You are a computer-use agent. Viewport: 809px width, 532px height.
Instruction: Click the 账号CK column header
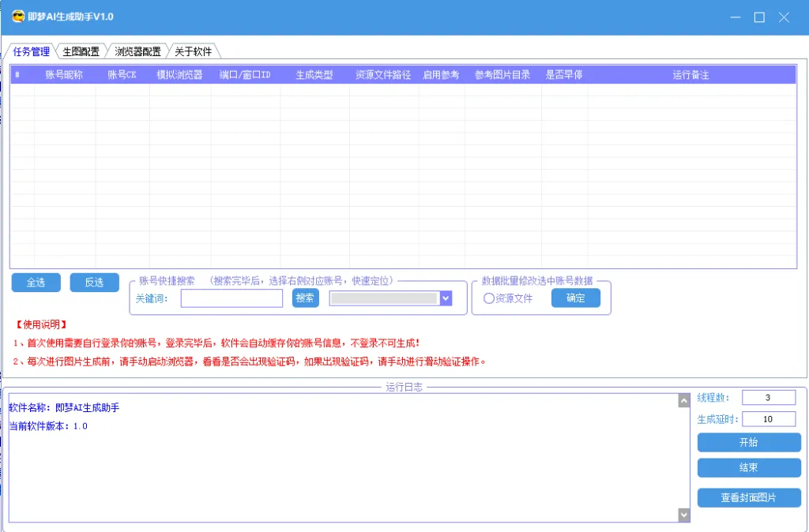pos(122,75)
